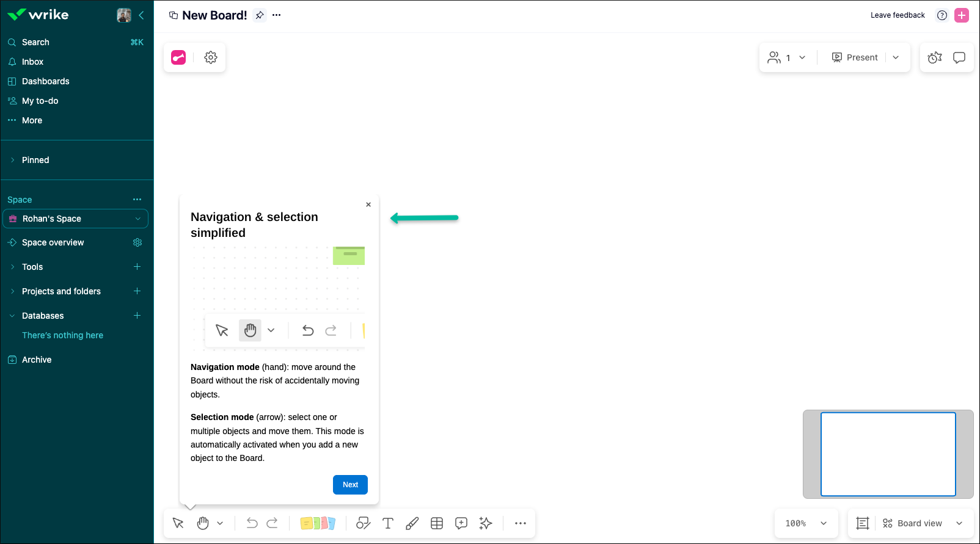Click the pink plus create button
This screenshot has height=544, width=980.
pyautogui.click(x=962, y=15)
